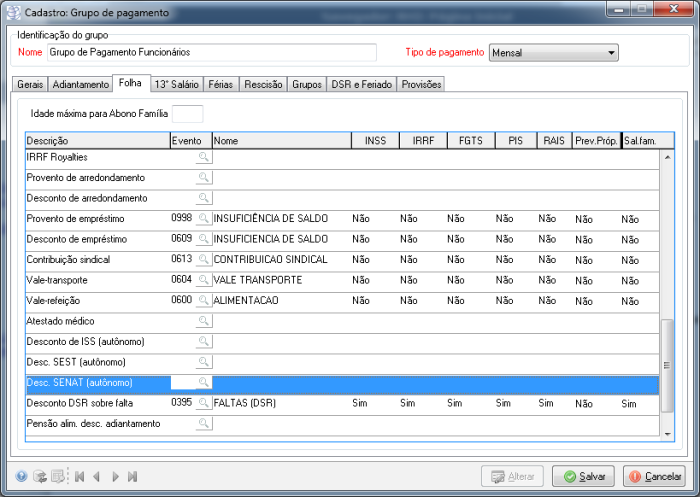Search event for Desconto DSR sobre falta

[x=203, y=403]
